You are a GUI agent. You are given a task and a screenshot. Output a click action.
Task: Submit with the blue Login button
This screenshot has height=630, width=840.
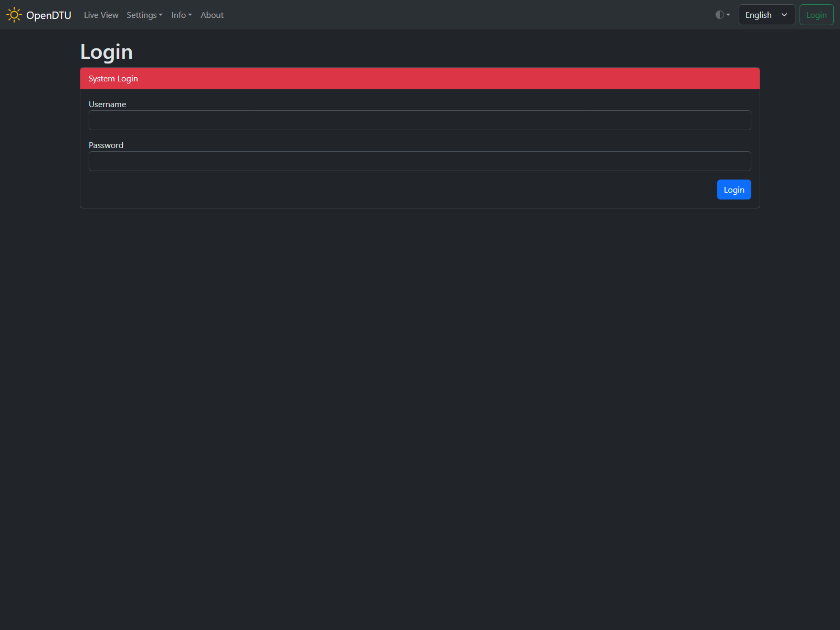734,190
